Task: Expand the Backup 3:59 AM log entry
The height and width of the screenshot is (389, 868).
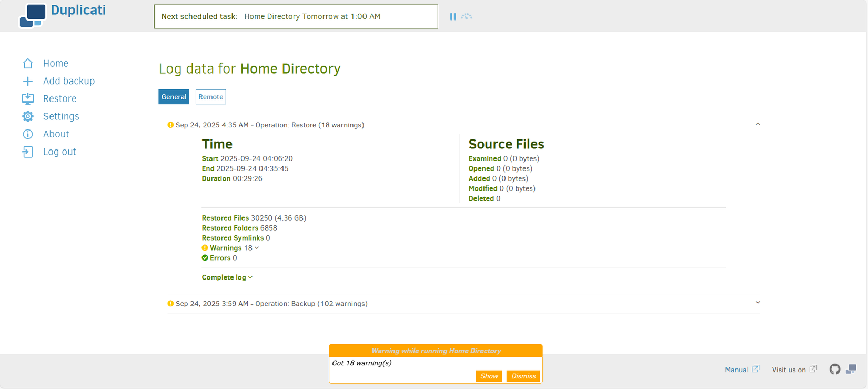Action: tap(758, 303)
